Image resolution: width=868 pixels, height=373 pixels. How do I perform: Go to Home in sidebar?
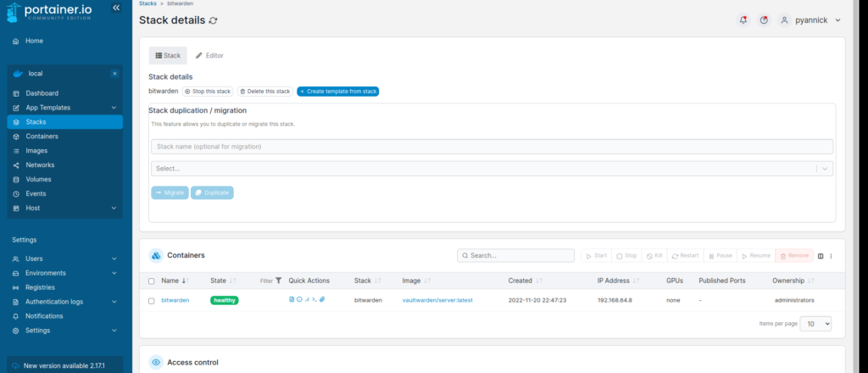click(x=34, y=41)
